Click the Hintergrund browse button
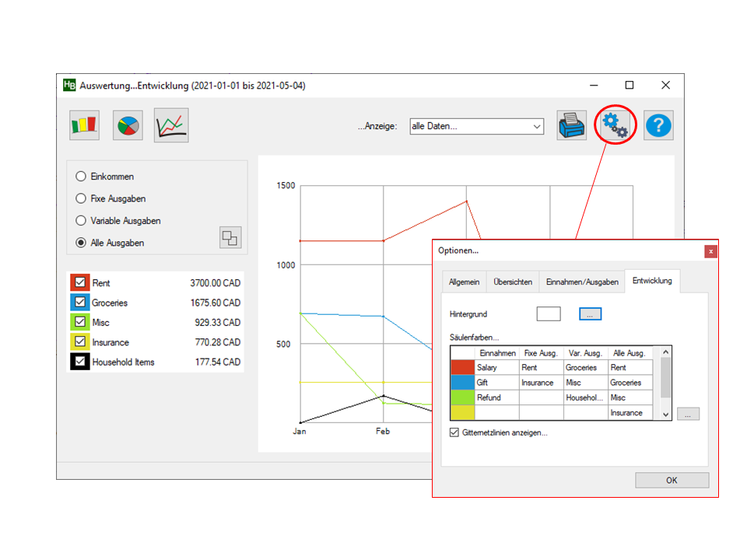This screenshot has height=560, width=747. [x=590, y=314]
